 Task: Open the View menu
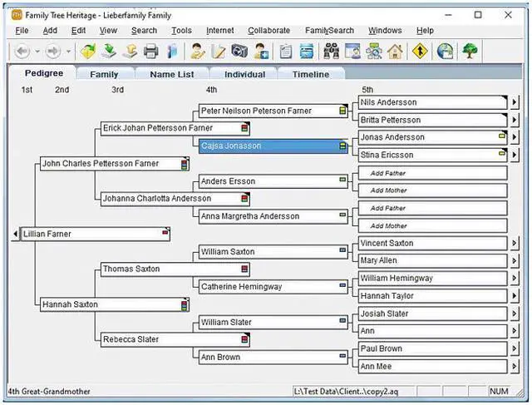(x=108, y=31)
